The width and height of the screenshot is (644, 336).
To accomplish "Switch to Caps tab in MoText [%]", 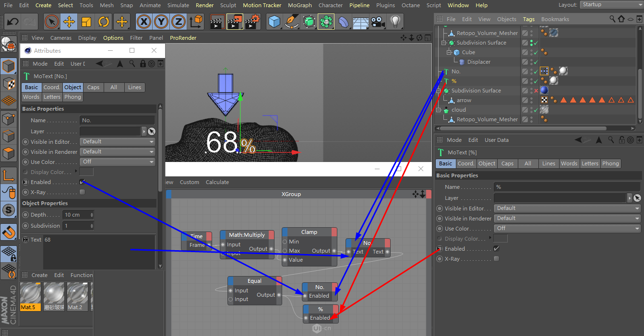I will 507,163.
